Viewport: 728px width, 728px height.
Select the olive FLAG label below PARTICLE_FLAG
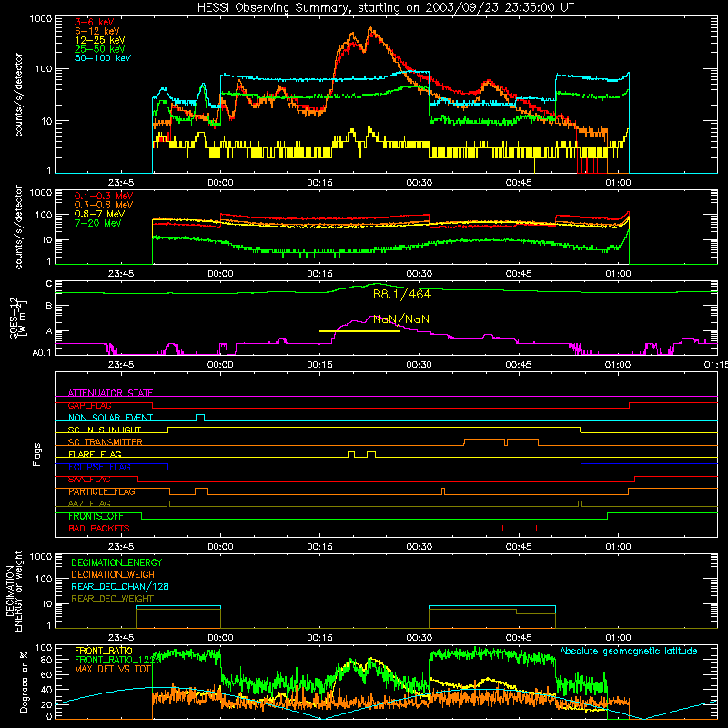(89, 504)
